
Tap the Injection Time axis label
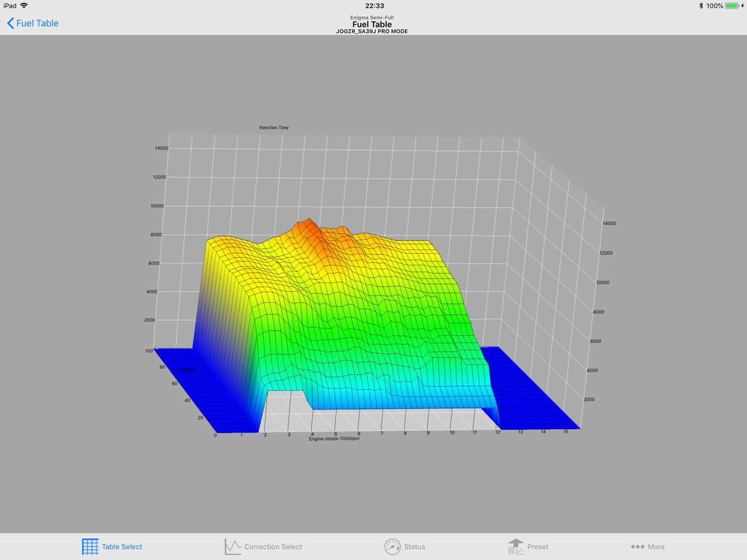click(x=274, y=127)
